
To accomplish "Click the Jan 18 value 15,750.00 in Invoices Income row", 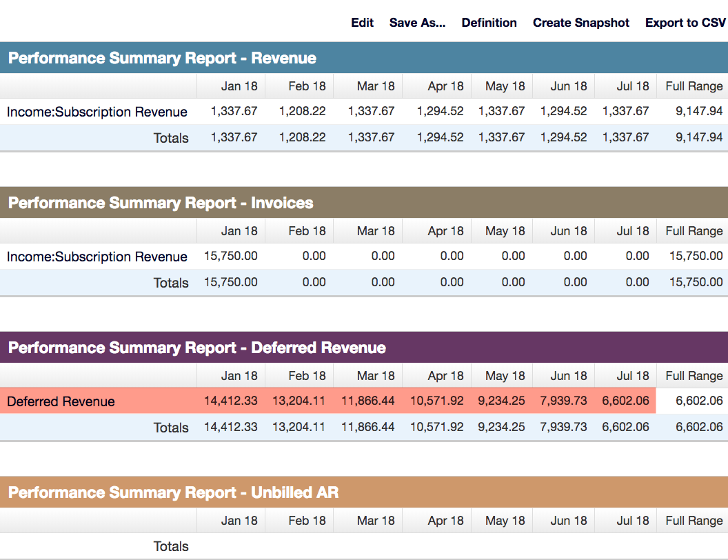I will point(231,256).
